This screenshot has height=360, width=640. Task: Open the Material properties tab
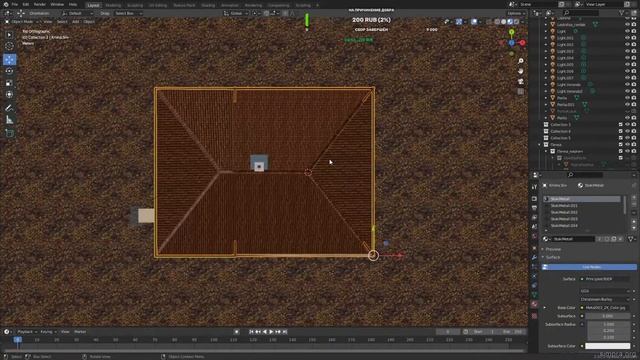pos(534,304)
